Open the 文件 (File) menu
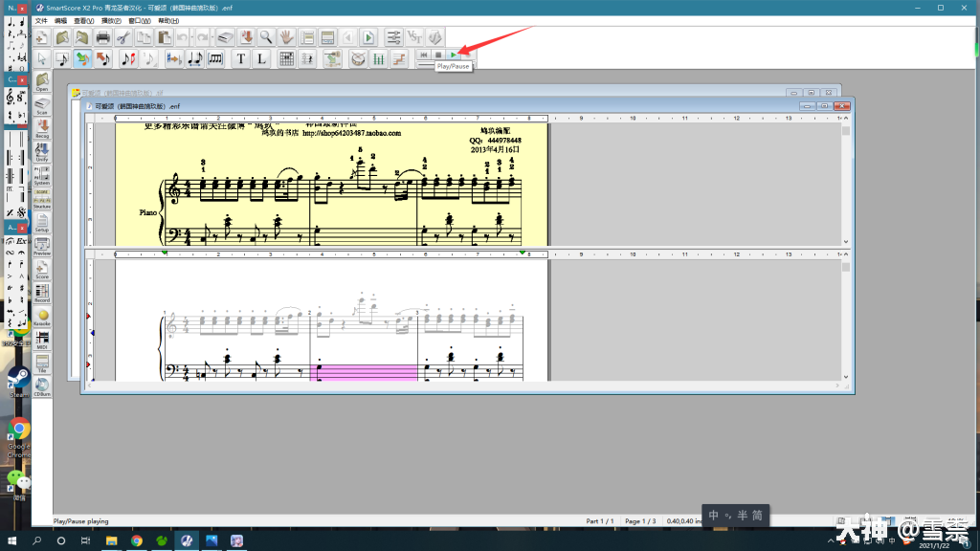This screenshot has height=551, width=980. (x=41, y=20)
